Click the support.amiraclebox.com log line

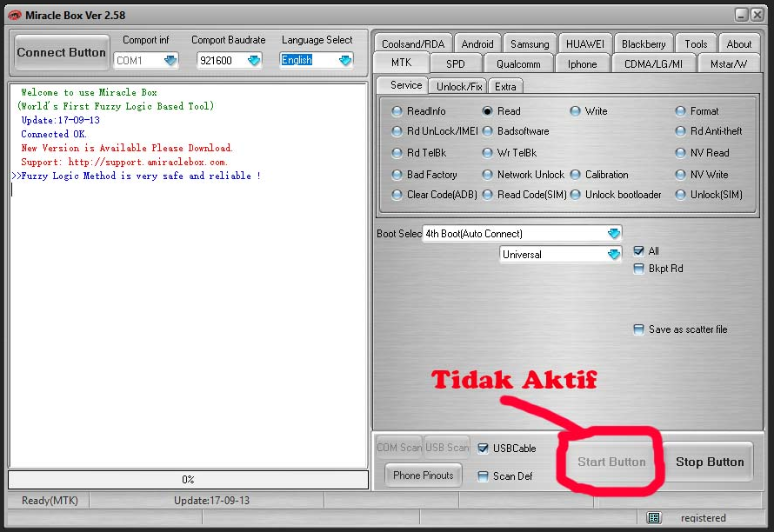[124, 162]
